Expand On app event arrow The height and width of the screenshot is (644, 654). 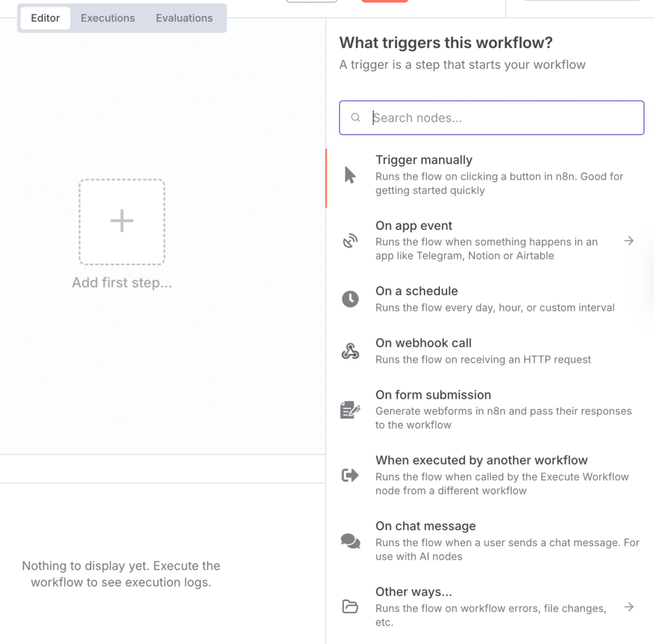[629, 241]
